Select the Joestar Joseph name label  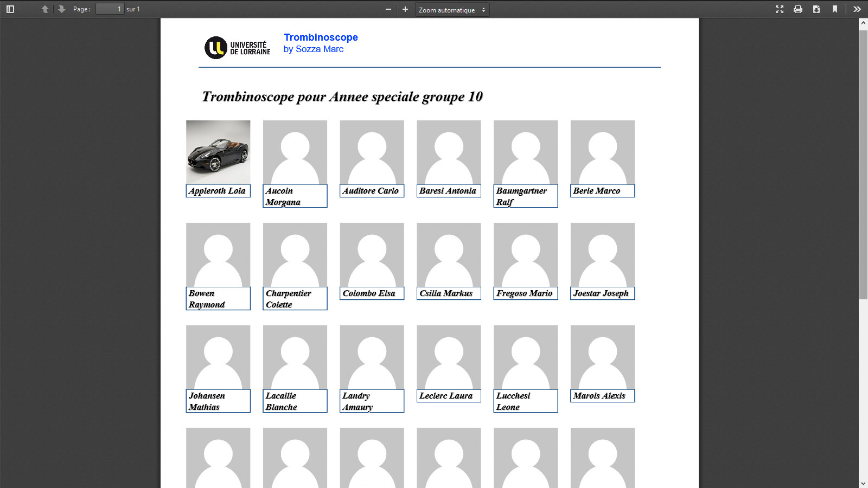point(602,293)
